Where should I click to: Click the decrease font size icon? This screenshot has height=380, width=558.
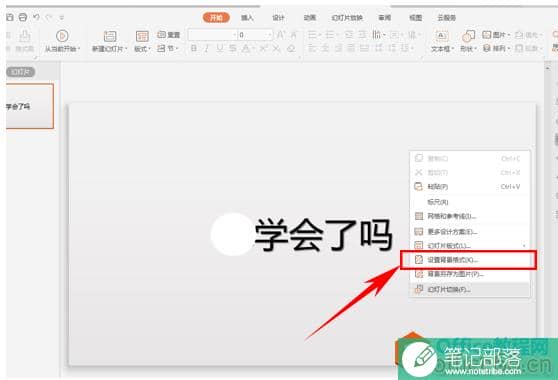293,35
